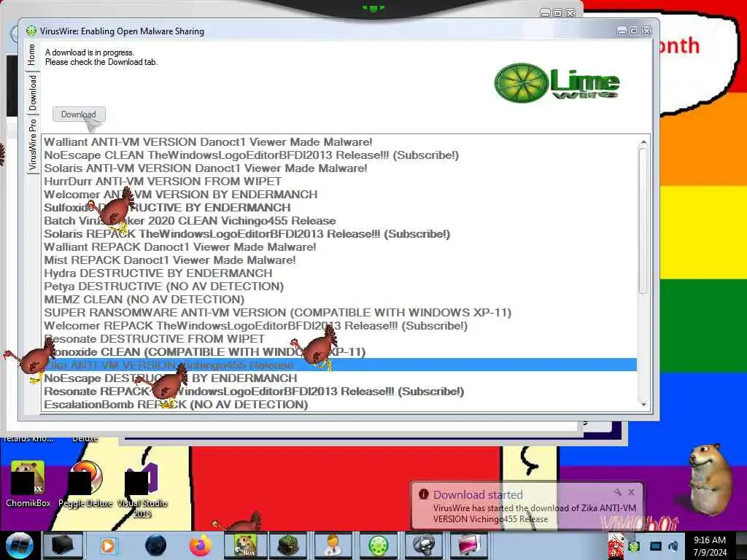Switch to the LimeWire taskbar button

379,545
